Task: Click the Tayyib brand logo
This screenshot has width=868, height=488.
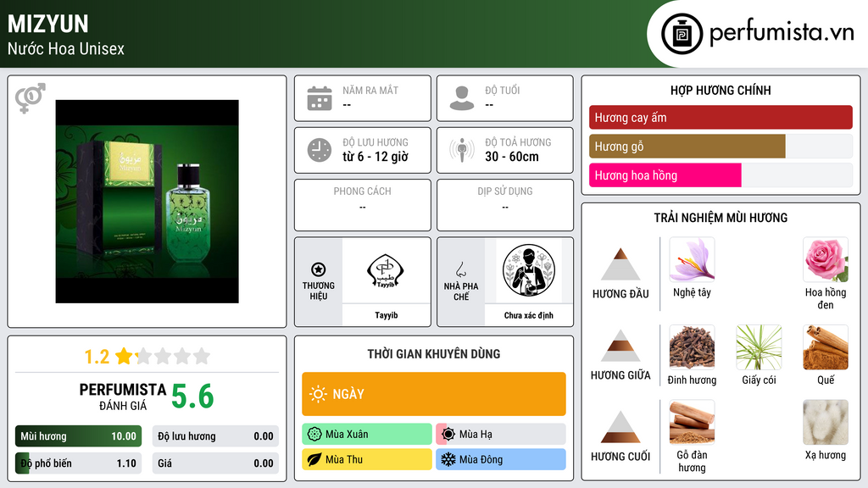Action: click(386, 270)
